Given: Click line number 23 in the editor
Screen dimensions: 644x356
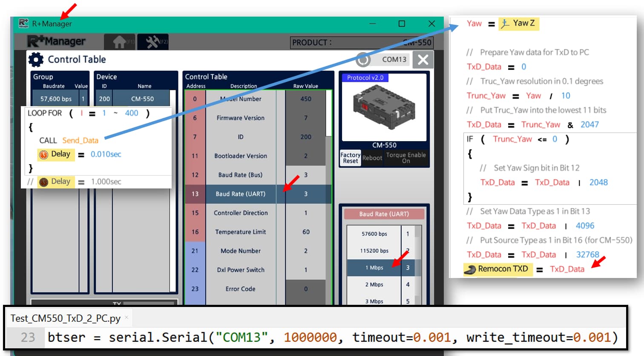Looking at the screenshot, I should (28, 338).
